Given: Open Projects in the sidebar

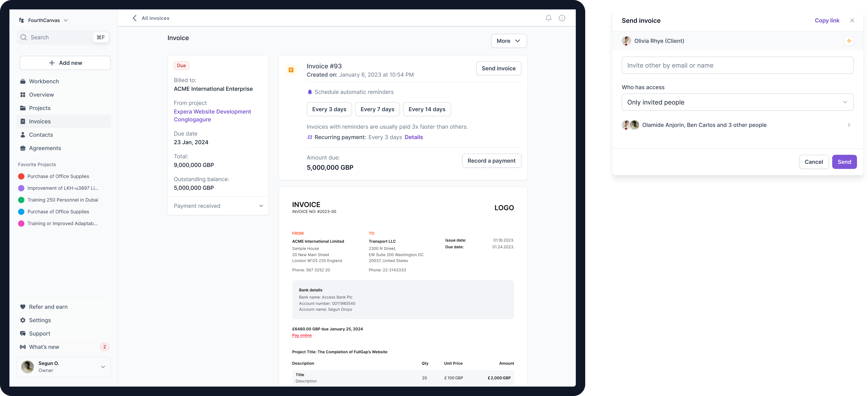Looking at the screenshot, I should (x=64, y=108).
